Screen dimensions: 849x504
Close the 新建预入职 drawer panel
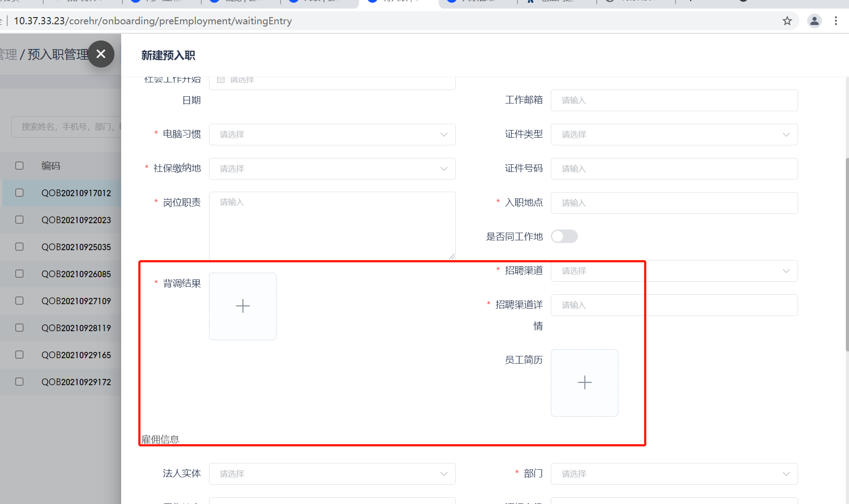101,54
